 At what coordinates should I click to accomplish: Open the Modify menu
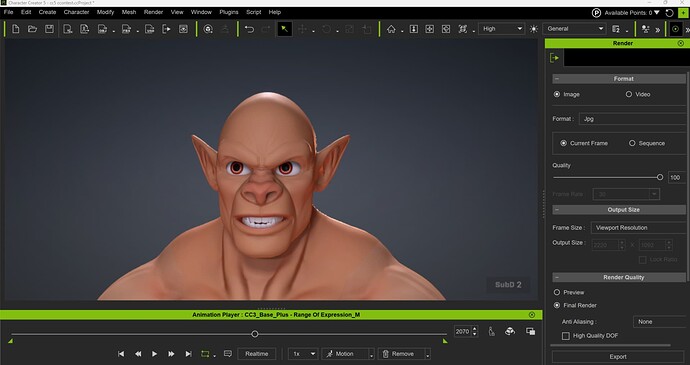(105, 12)
